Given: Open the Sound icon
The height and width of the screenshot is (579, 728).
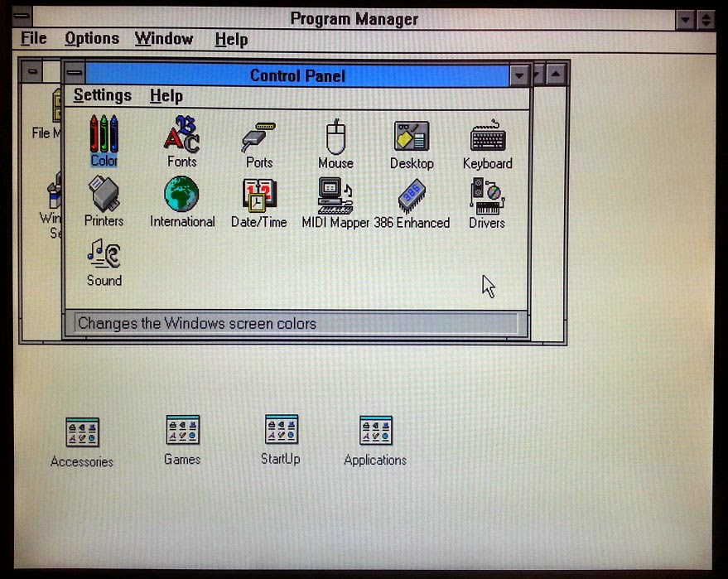Looking at the screenshot, I should (103, 257).
